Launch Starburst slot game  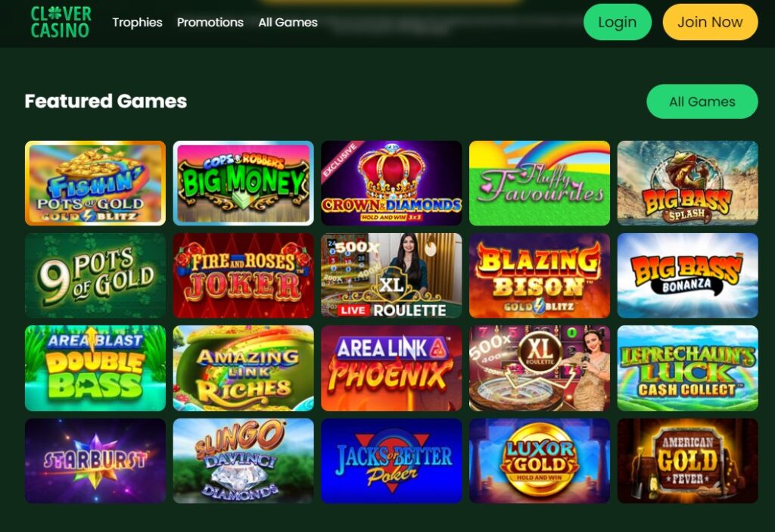pyautogui.click(x=95, y=461)
